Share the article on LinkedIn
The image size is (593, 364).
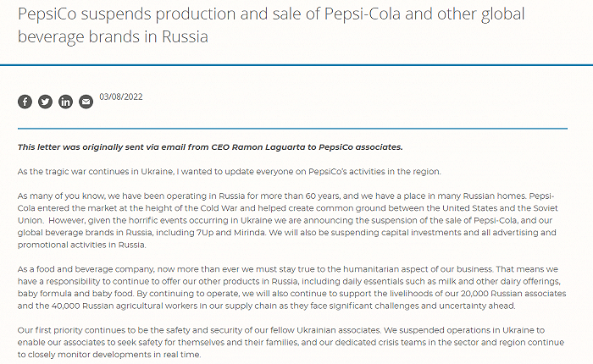[x=66, y=102]
